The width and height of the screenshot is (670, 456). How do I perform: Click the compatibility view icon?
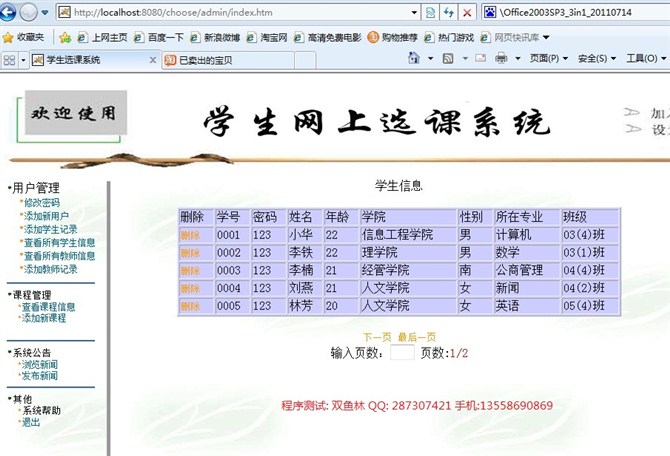point(430,12)
